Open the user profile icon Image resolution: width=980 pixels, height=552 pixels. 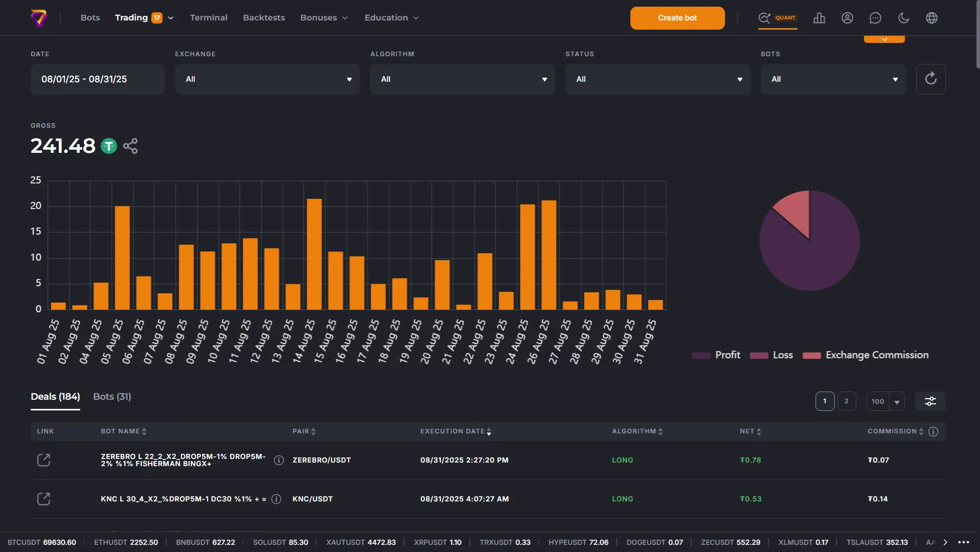tap(847, 18)
